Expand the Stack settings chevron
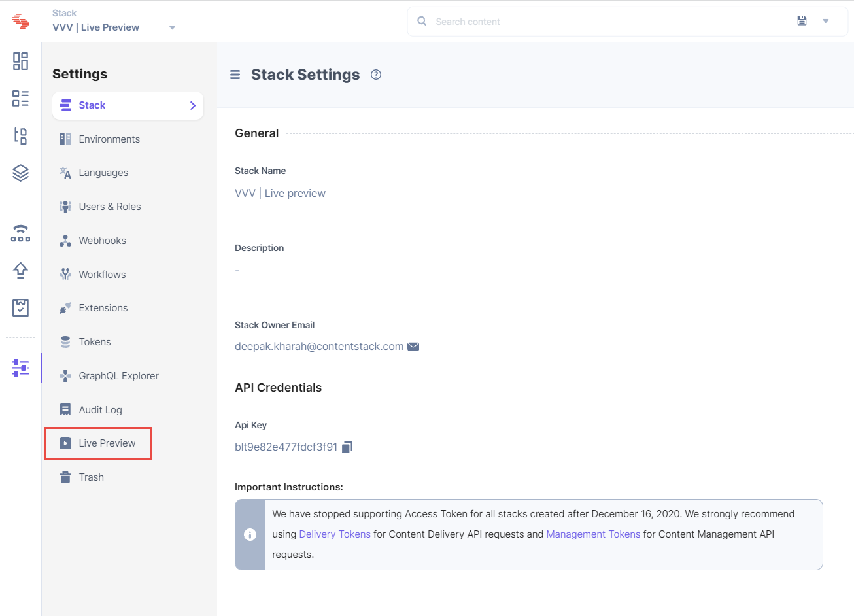The image size is (854, 616). tap(192, 105)
